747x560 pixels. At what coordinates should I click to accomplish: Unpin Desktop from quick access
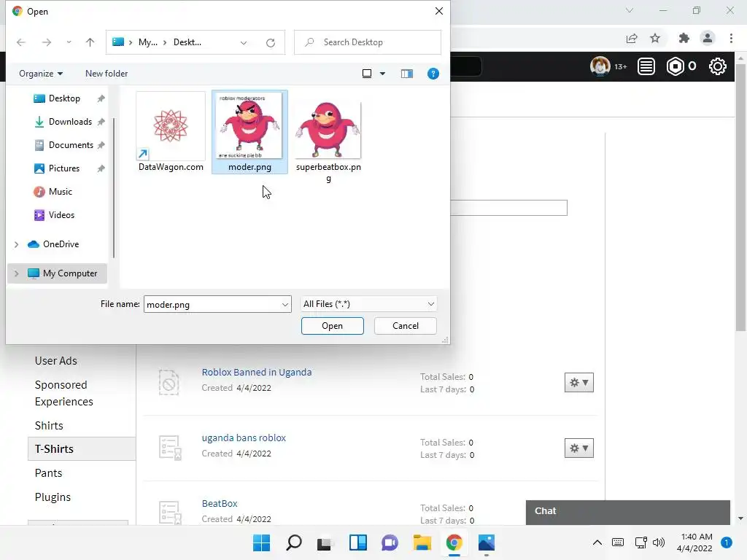tap(101, 98)
